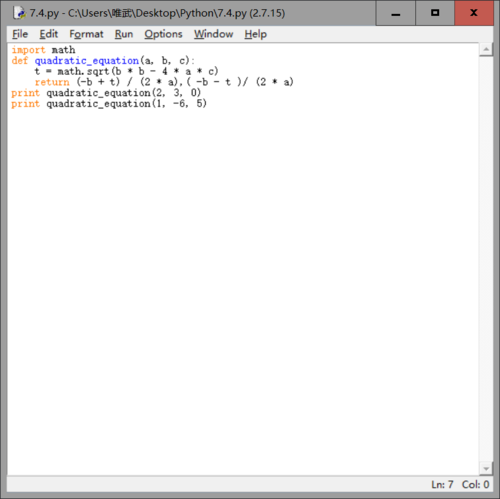
Task: Minimize the 7.4.py editor window
Action: pyautogui.click(x=396, y=13)
